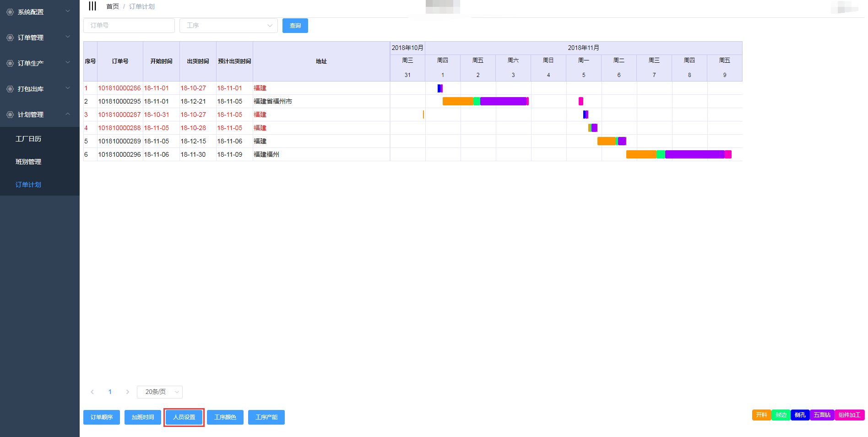Open 班别管理 submenu item
This screenshot has width=868, height=437.
[x=28, y=162]
